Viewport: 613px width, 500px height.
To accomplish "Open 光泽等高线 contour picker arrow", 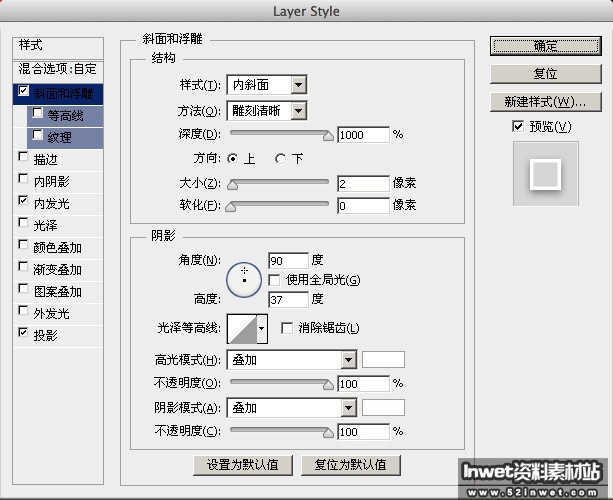I will tap(262, 328).
